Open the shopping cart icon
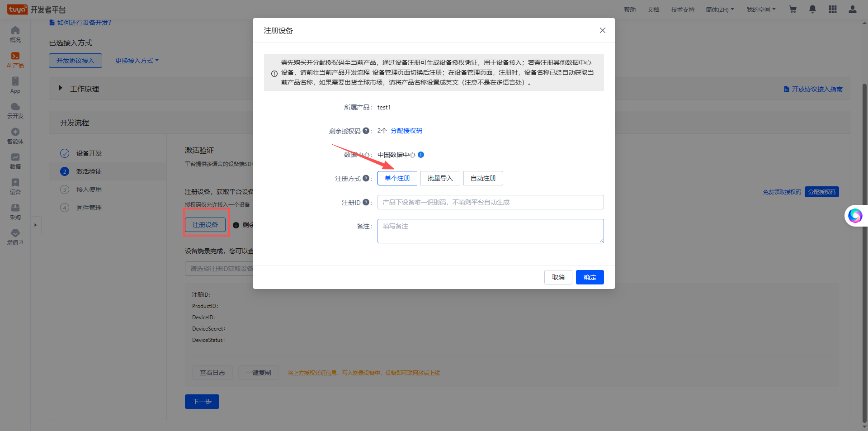This screenshot has height=431, width=868. click(793, 9)
